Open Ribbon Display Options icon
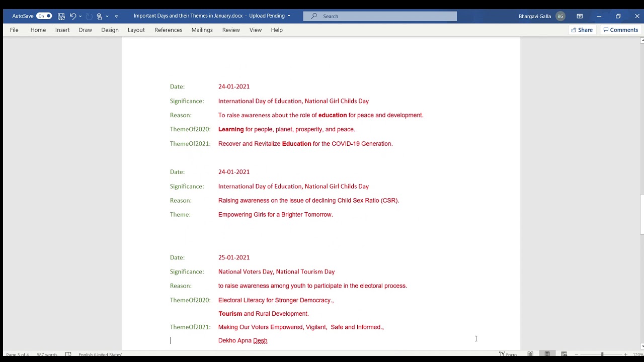The width and height of the screenshot is (644, 362). point(580,16)
